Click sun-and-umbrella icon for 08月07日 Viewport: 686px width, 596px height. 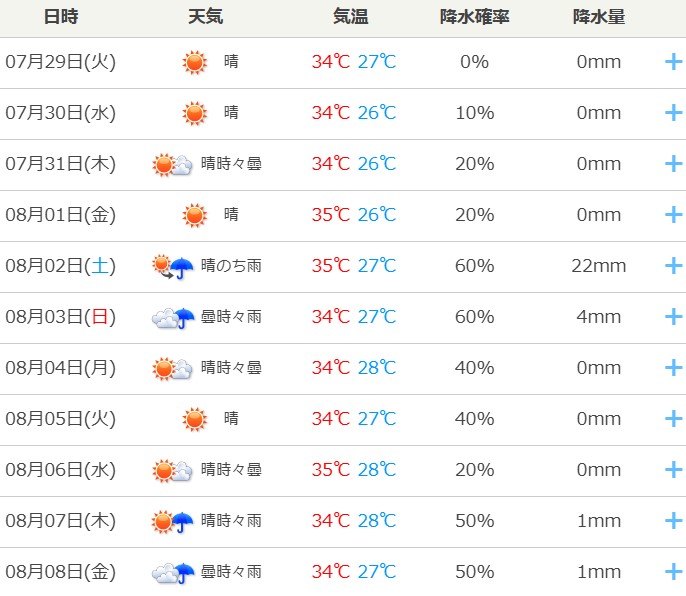(x=172, y=522)
